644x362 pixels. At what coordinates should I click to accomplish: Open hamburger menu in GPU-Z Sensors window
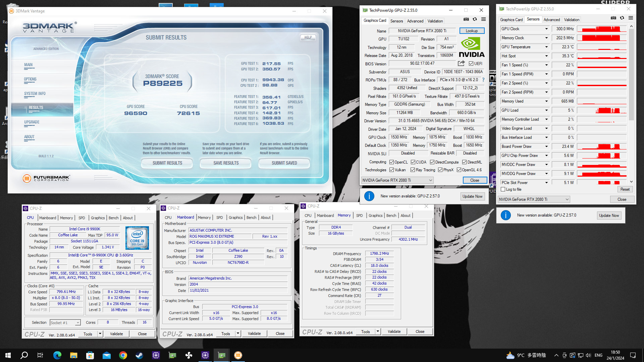[631, 18]
